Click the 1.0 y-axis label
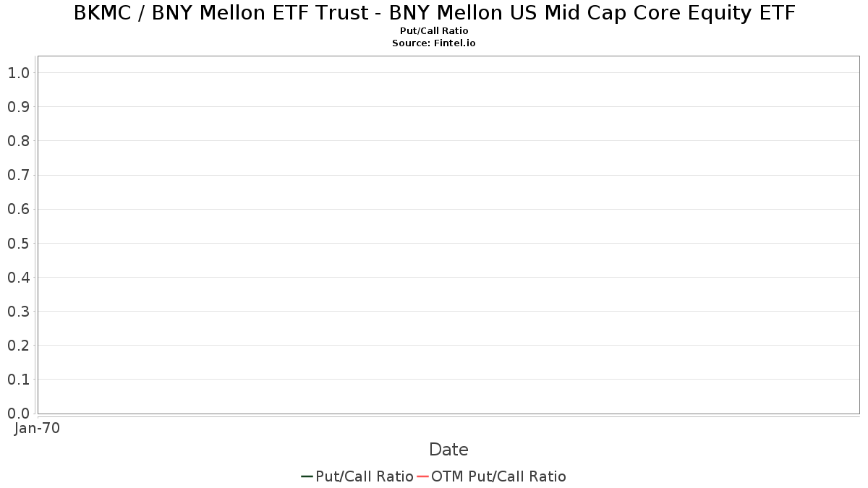Image resolution: width=868 pixels, height=488 pixels. (18, 73)
